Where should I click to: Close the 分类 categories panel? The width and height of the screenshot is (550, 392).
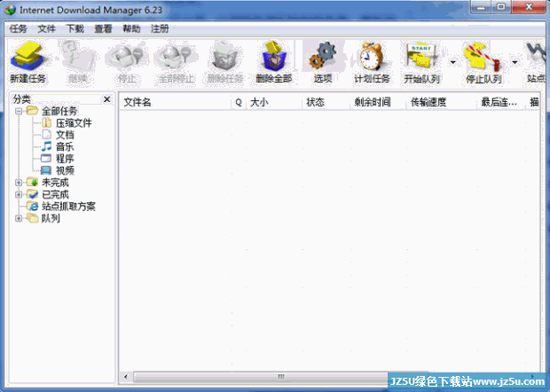tap(107, 99)
